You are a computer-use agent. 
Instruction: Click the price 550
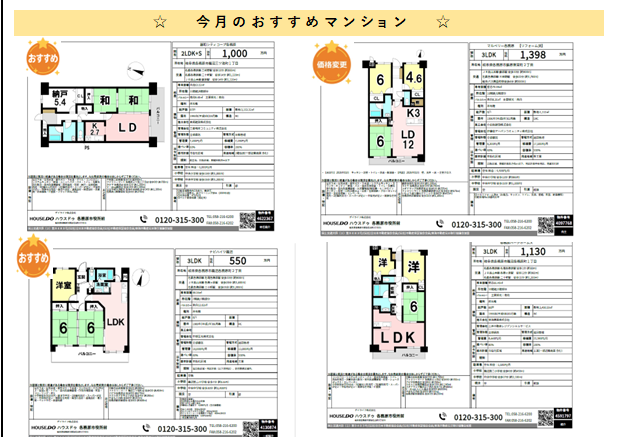point(238,261)
